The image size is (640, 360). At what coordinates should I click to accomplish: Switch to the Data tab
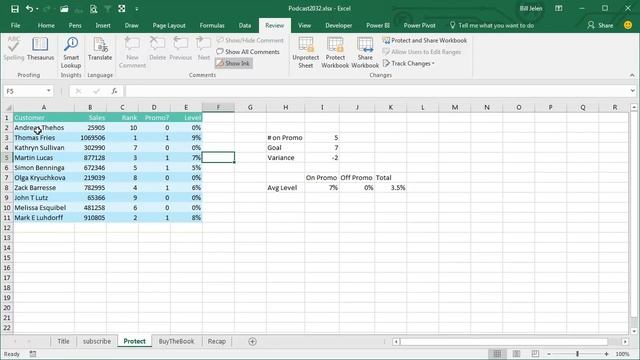(x=245, y=25)
